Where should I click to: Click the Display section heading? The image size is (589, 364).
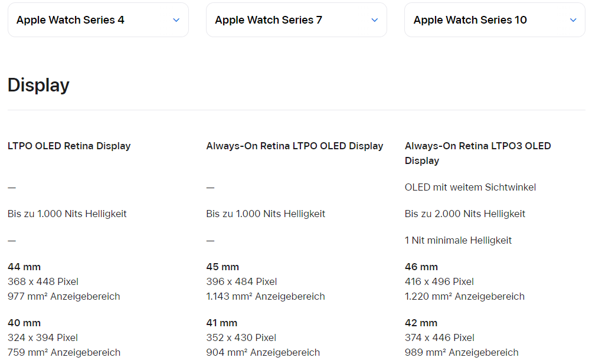click(38, 85)
